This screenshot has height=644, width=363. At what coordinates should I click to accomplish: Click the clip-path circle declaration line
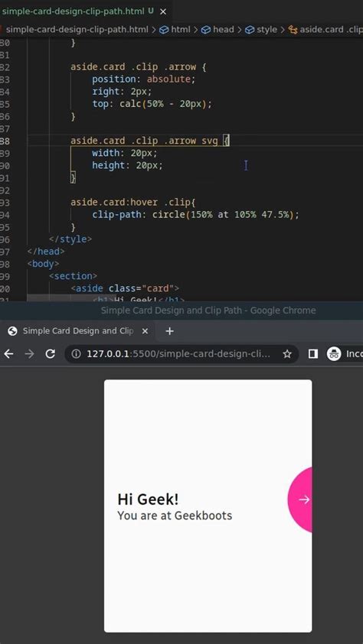pyautogui.click(x=196, y=214)
